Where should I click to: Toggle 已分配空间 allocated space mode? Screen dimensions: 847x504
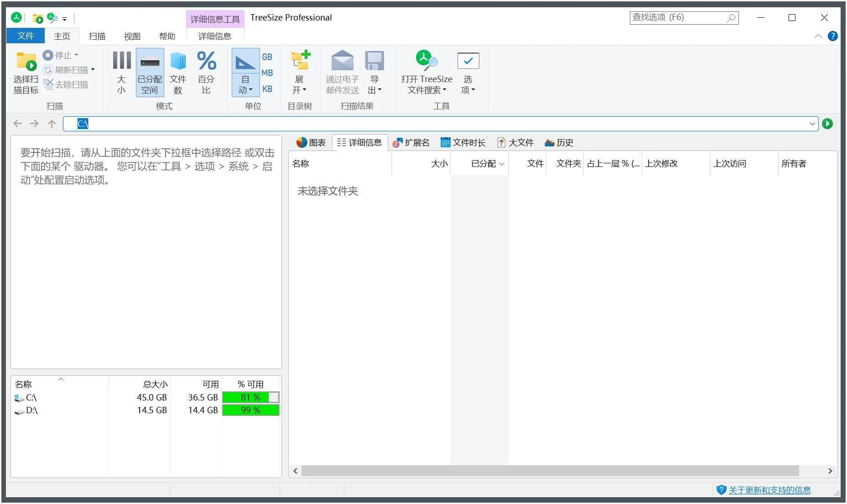coord(150,72)
